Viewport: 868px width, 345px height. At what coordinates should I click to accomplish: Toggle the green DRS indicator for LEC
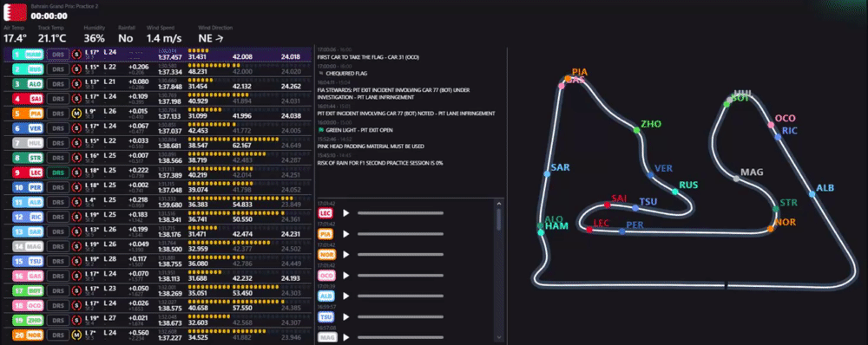[57, 172]
